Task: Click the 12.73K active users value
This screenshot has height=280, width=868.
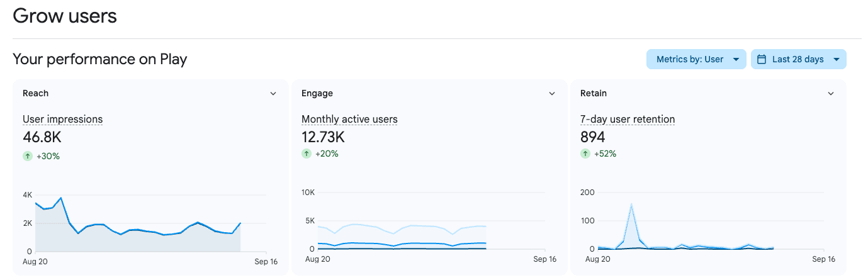Action: click(324, 137)
